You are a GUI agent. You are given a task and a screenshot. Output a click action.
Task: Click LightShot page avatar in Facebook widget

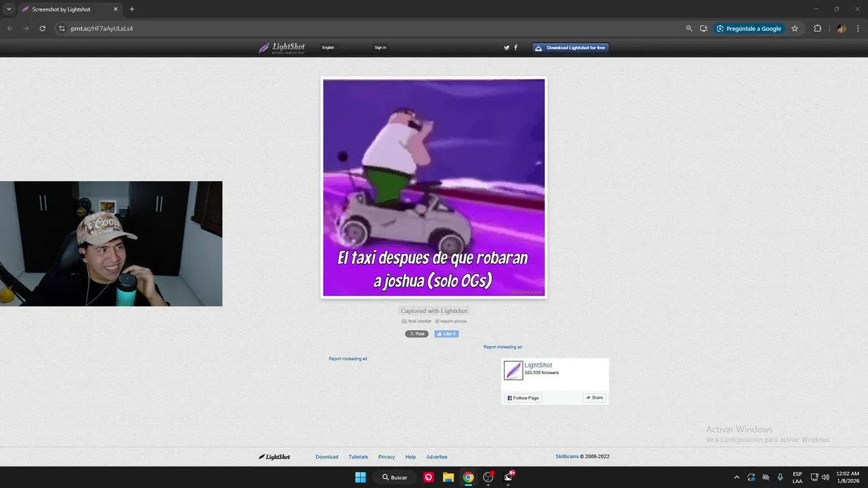(513, 370)
